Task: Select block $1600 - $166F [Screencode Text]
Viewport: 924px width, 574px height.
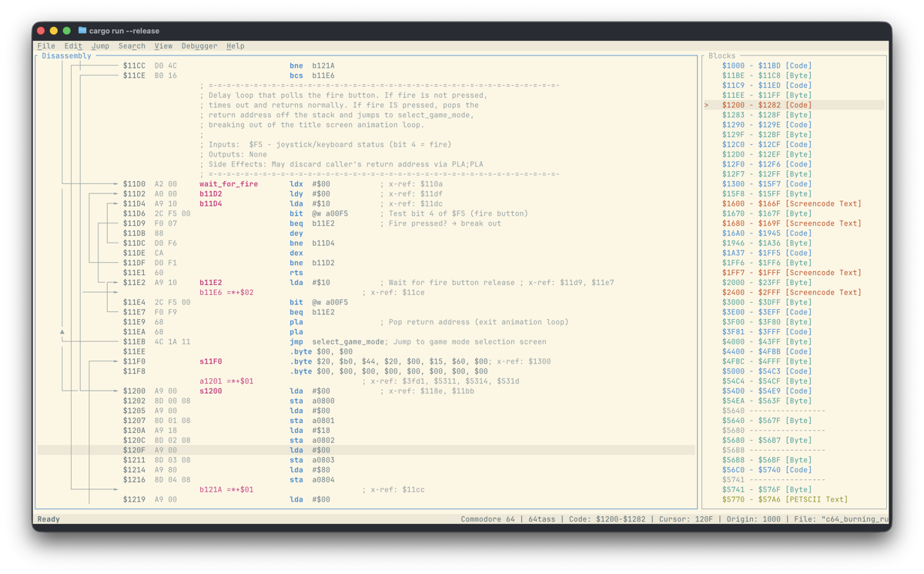Action: (x=792, y=203)
